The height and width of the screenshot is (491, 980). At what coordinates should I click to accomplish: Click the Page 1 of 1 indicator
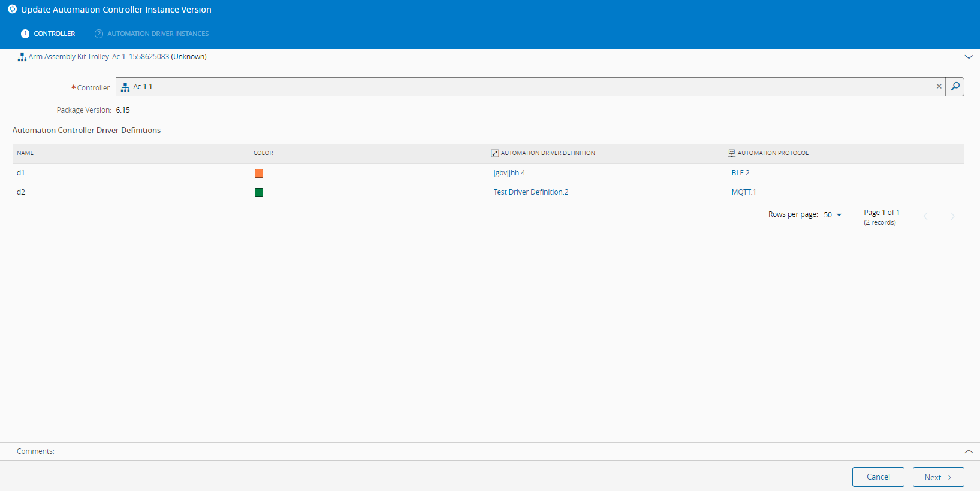(x=882, y=213)
